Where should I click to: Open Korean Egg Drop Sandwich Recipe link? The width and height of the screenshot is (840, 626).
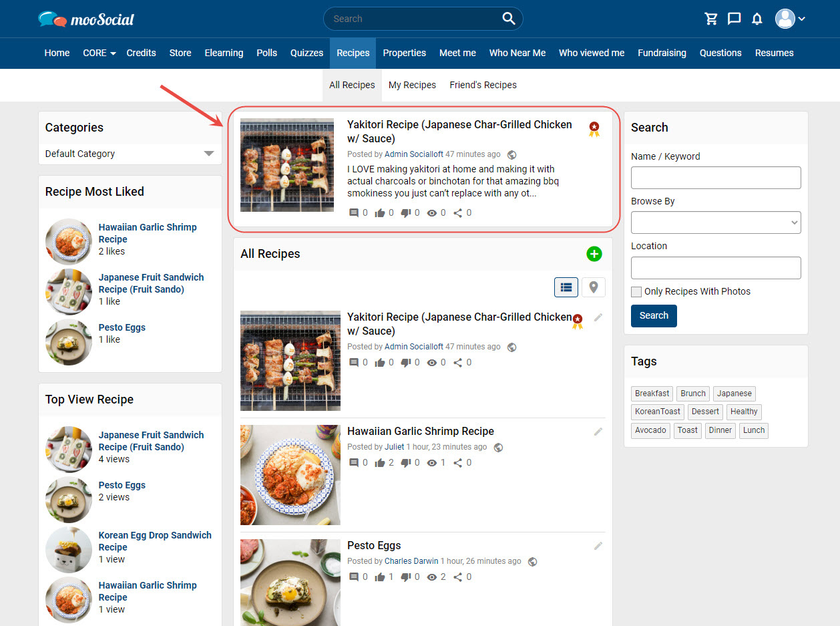(155, 541)
